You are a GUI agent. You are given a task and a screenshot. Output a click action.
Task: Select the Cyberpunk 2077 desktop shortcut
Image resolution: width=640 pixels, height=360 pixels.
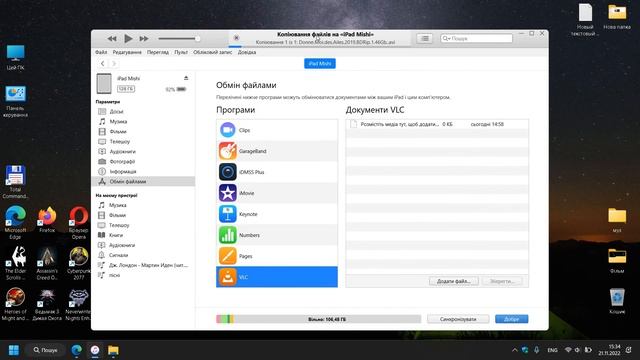pyautogui.click(x=78, y=264)
